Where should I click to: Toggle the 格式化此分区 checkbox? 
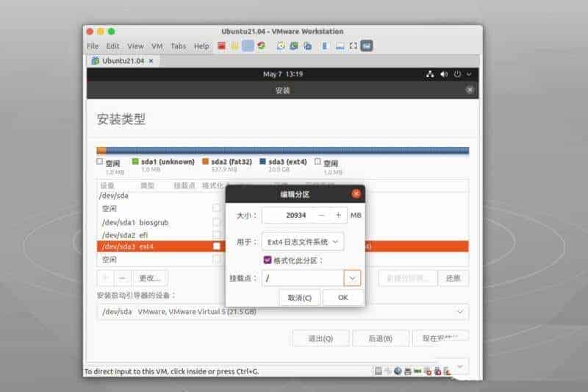(x=268, y=260)
